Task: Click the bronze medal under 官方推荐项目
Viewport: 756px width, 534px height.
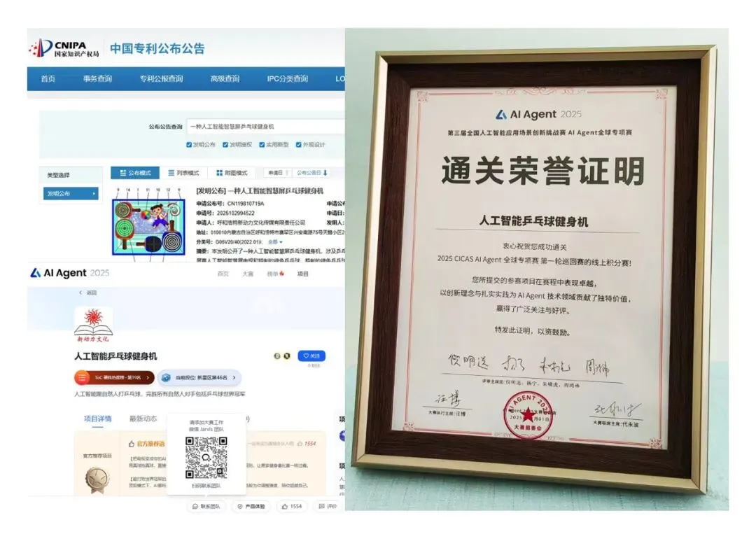Action: coord(97,480)
